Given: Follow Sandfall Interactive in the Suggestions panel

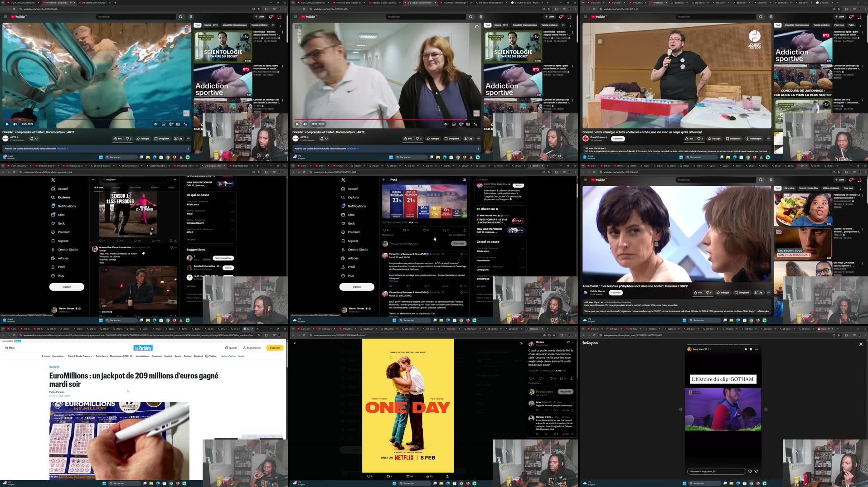Looking at the screenshot, I should pos(228,268).
